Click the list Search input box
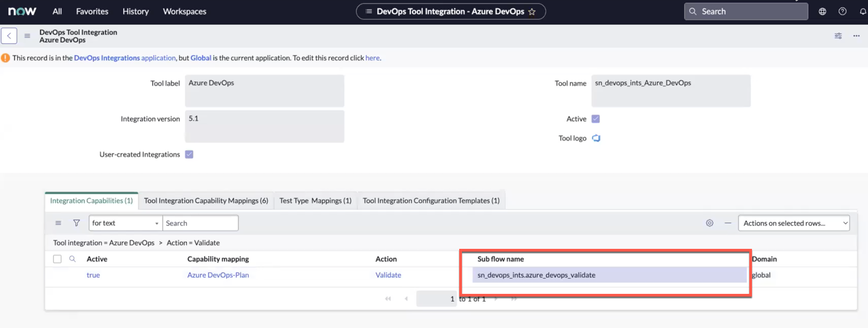This screenshot has height=328, width=868. click(201, 223)
